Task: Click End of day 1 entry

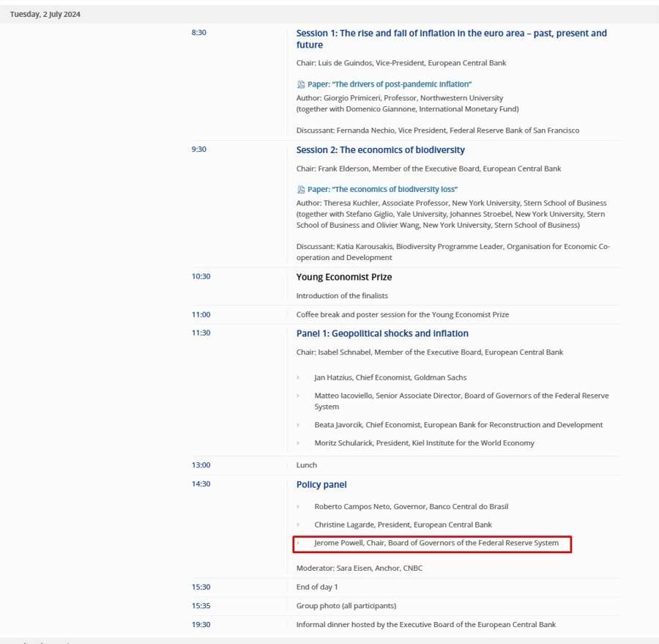Action: click(x=317, y=587)
